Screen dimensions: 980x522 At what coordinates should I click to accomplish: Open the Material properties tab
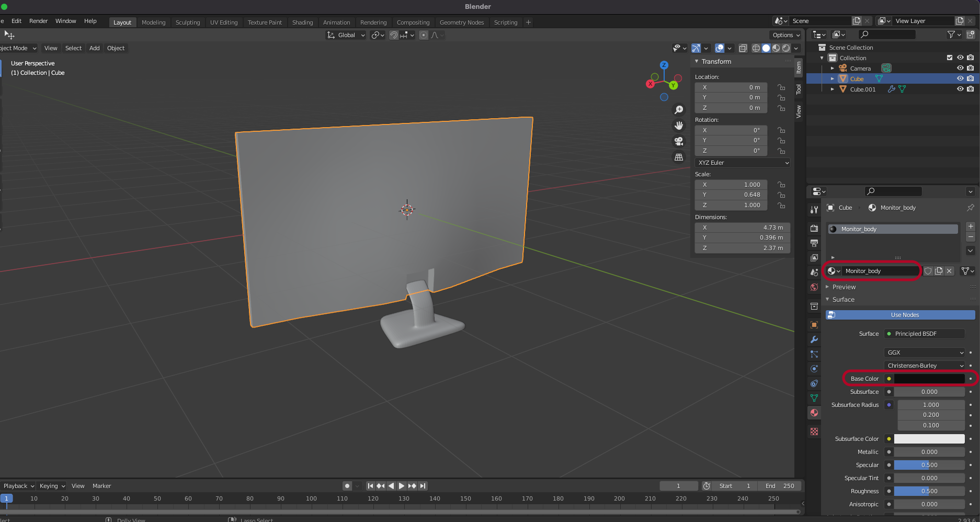click(814, 413)
